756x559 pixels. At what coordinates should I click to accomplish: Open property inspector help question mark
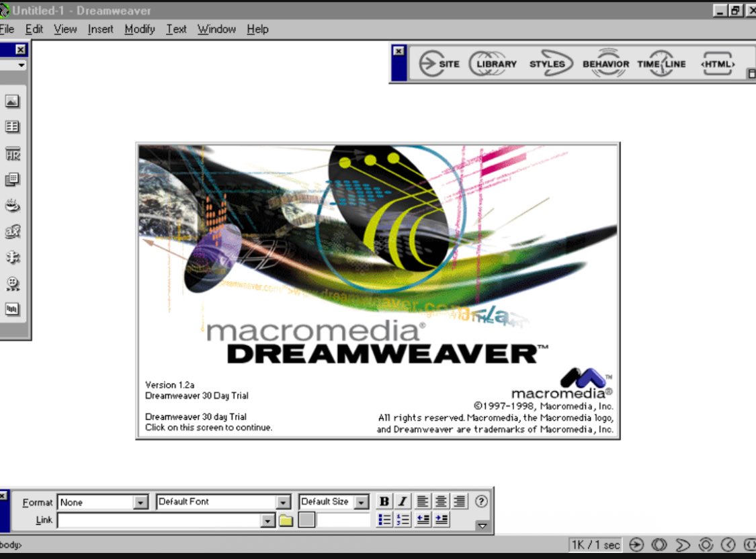click(480, 501)
